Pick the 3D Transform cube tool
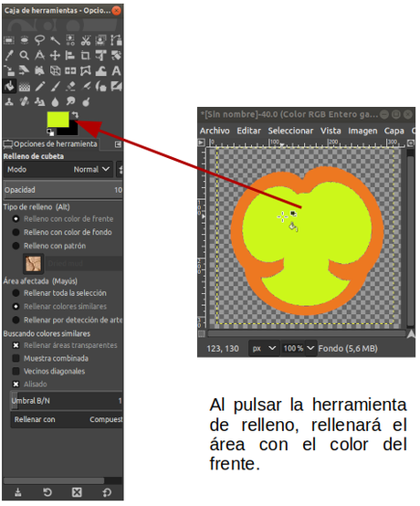Viewport: 420px width, 506px height. click(x=55, y=70)
